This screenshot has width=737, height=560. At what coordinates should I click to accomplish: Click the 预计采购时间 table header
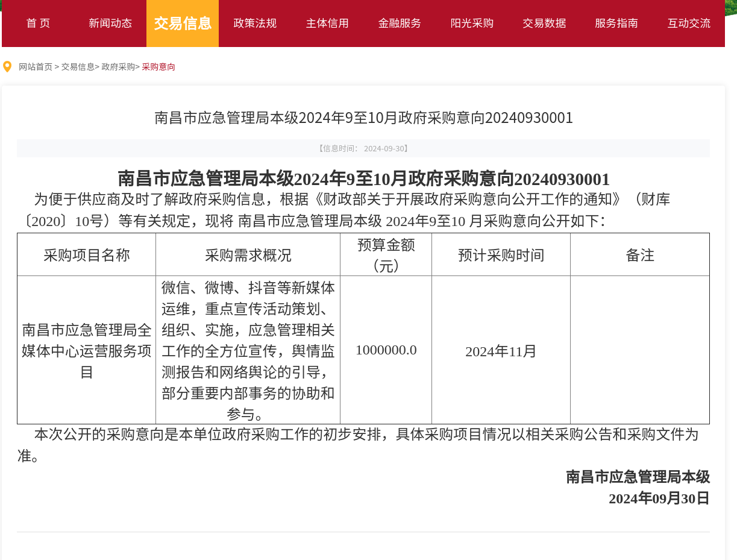click(x=501, y=255)
